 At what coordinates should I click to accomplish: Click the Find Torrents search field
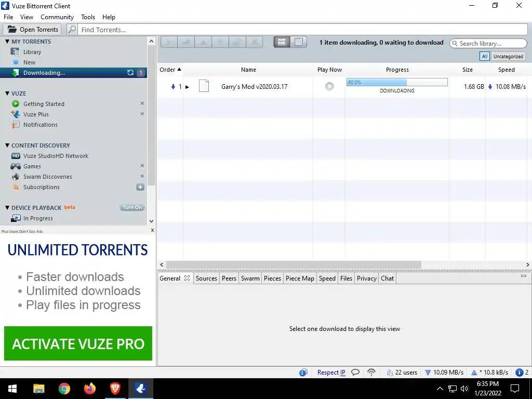302,30
